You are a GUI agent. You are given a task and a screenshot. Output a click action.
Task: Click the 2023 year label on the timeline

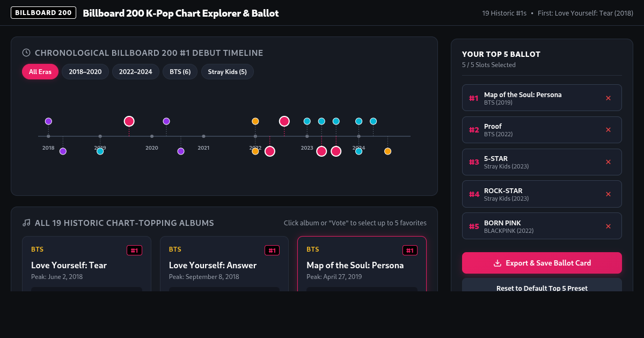[x=307, y=148]
